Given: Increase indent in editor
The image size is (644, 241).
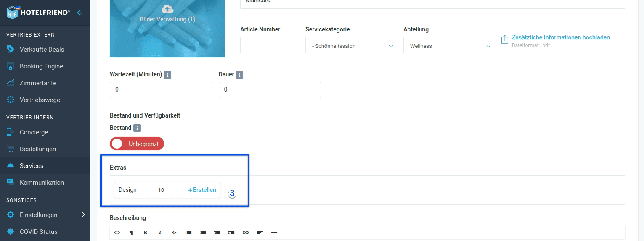Looking at the screenshot, I should [231, 233].
